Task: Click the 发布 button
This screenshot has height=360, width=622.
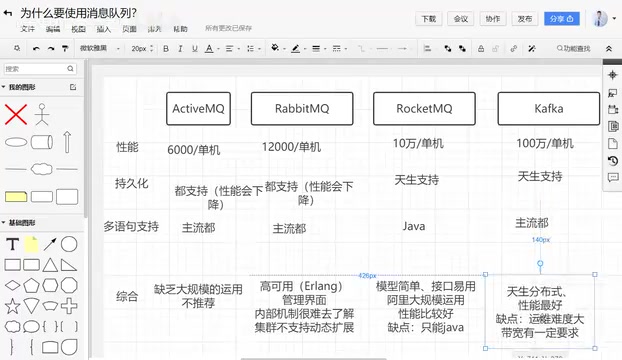Action: click(525, 19)
